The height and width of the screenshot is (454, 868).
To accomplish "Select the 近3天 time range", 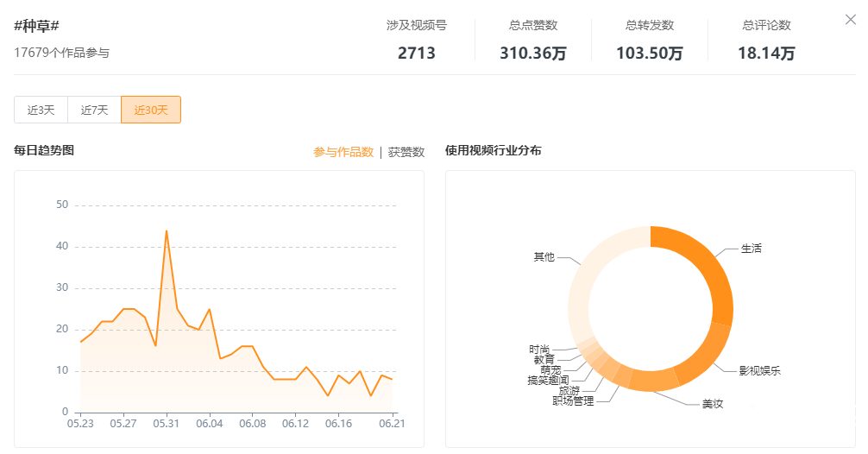I will pos(41,110).
